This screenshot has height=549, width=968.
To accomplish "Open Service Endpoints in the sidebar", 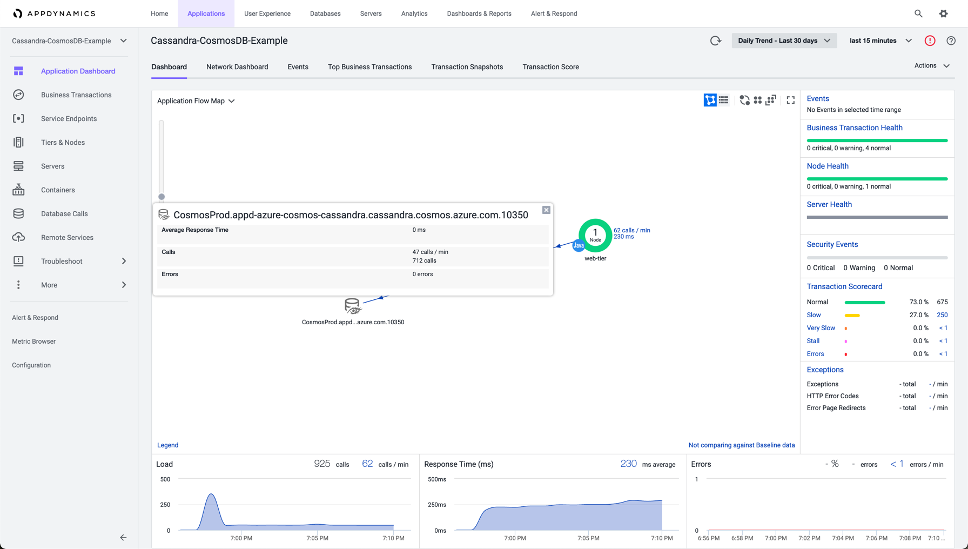I will point(69,119).
